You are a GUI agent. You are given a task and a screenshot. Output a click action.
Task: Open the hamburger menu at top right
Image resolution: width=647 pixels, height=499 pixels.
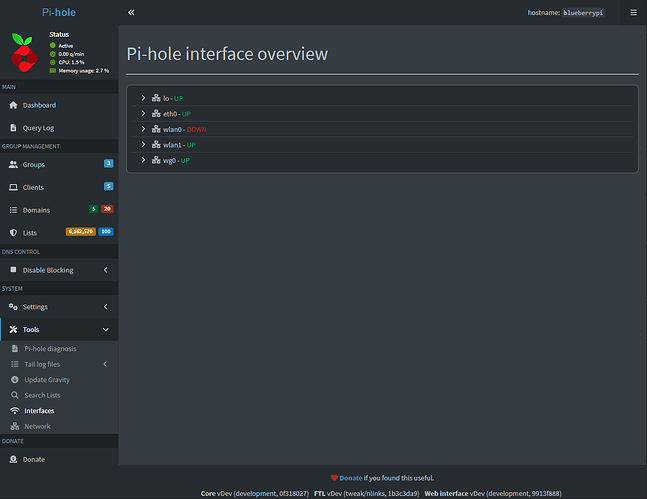(x=632, y=13)
